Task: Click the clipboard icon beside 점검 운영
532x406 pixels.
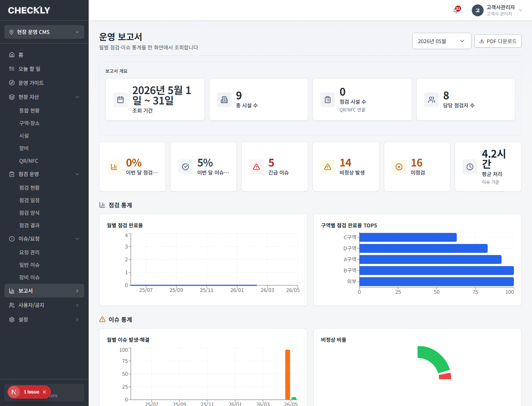Action: pos(12,174)
